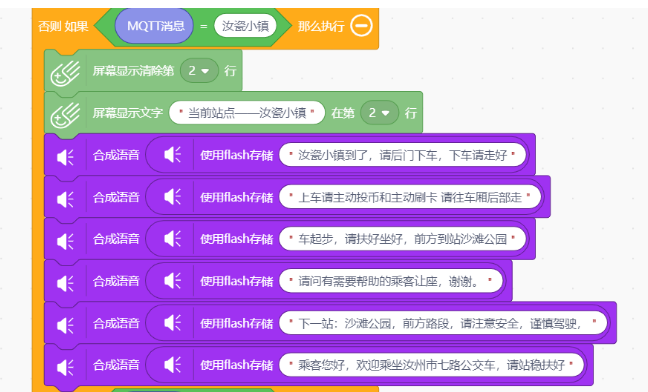648x392 pixels.
Task: Click inner speaker icon on 乘客您好 row
Action: [x=173, y=365]
